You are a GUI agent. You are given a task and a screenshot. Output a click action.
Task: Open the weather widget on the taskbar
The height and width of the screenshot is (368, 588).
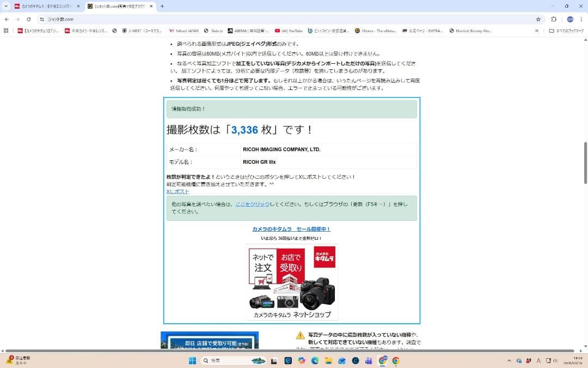pyautogui.click(x=17, y=360)
